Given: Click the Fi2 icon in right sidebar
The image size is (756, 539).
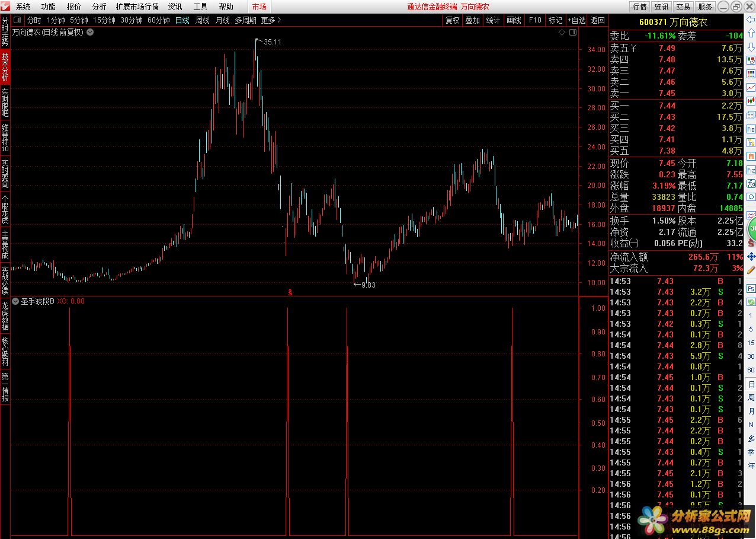Looking at the screenshot, I should pyautogui.click(x=751, y=170).
